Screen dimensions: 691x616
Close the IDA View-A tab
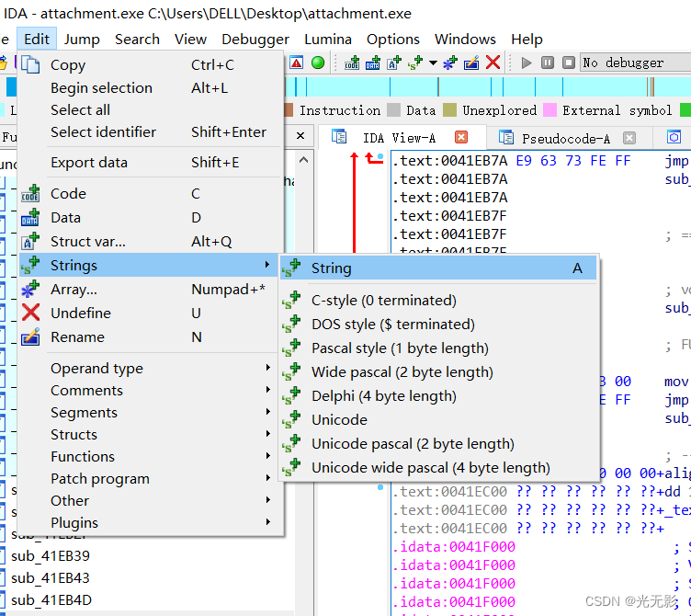click(x=461, y=137)
